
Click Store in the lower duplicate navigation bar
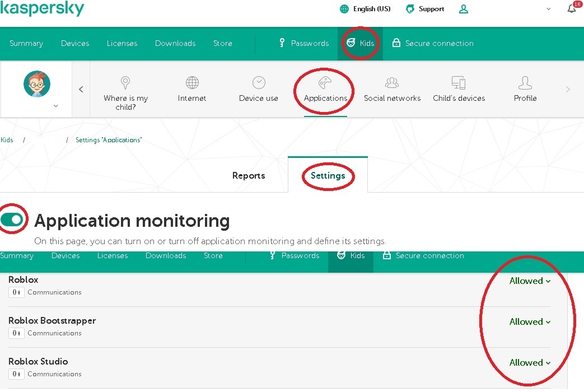(x=213, y=255)
